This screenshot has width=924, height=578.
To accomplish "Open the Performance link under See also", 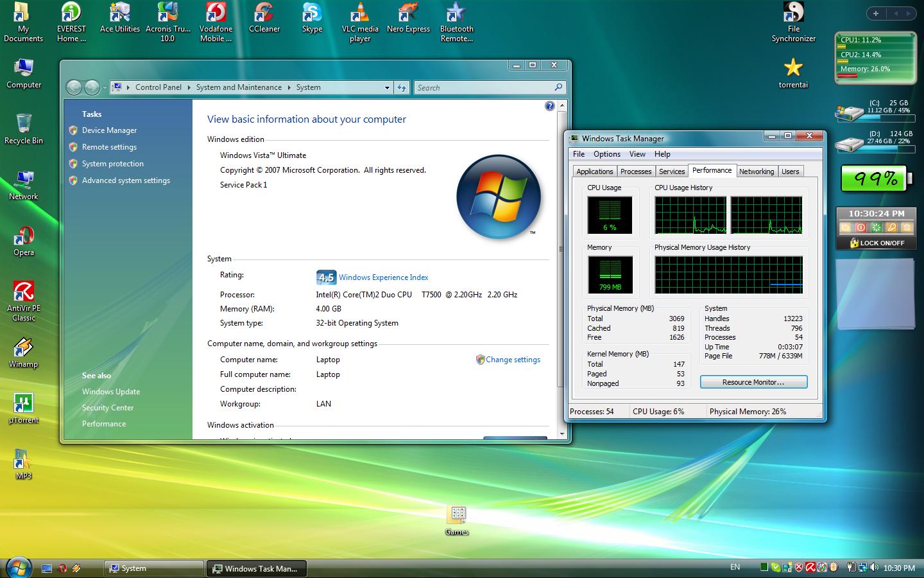I will click(104, 424).
